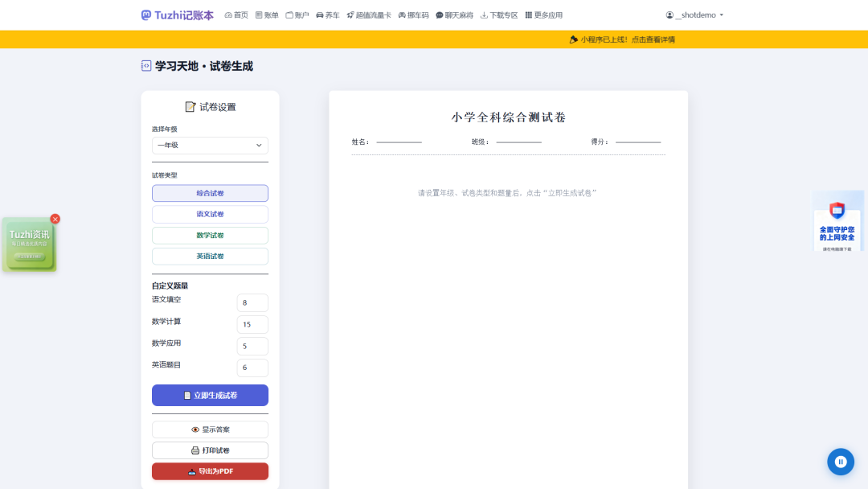
Task: Toggle 显示答案 eye button
Action: [x=210, y=429]
